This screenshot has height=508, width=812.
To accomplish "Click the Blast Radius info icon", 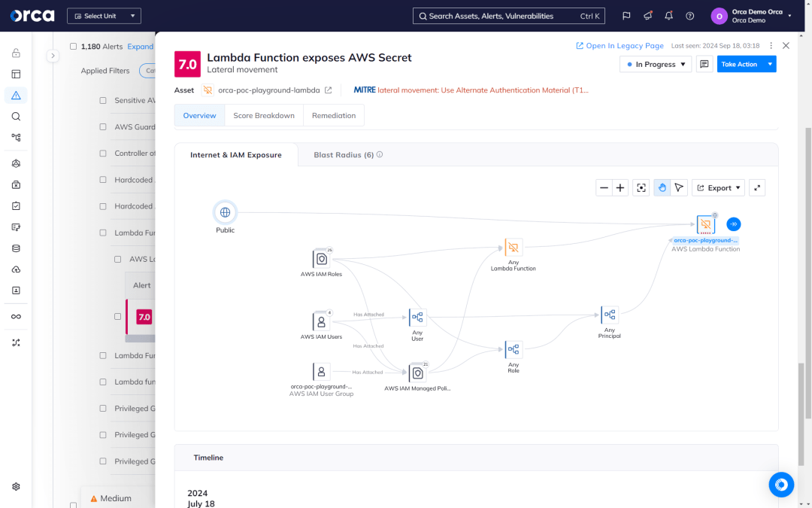I will click(380, 154).
